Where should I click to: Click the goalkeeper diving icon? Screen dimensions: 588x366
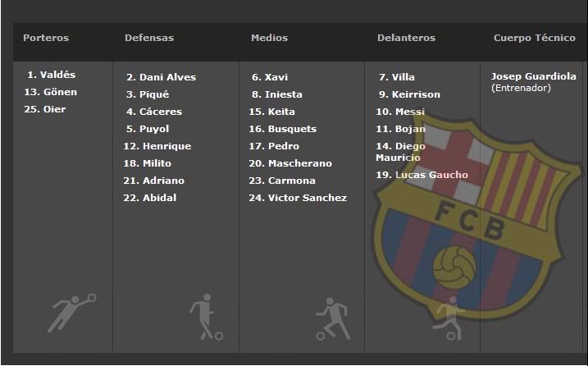(71, 313)
